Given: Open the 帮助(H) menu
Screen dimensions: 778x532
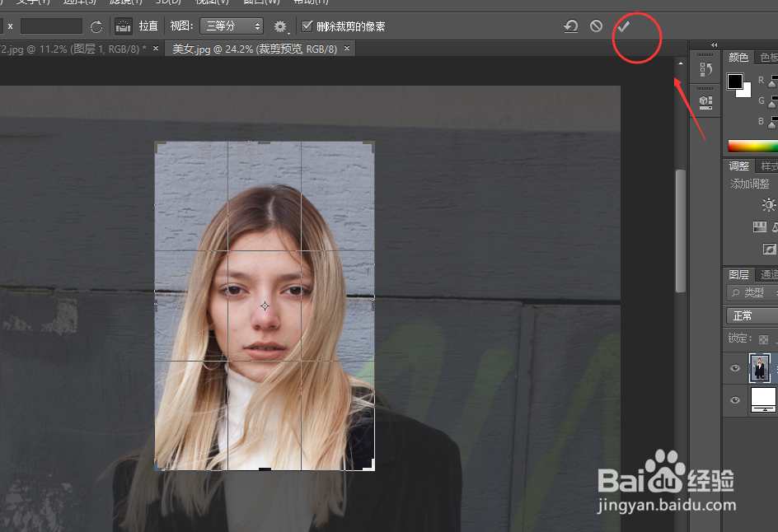Looking at the screenshot, I should click(x=311, y=2).
